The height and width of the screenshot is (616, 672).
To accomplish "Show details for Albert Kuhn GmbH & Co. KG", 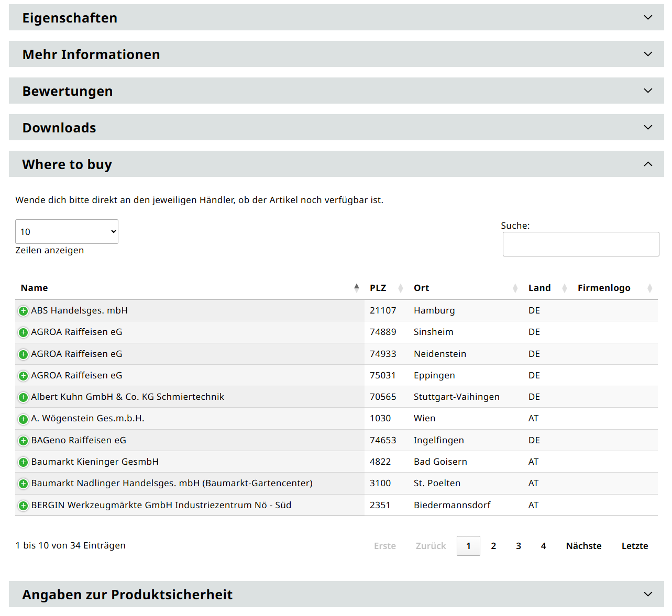I will [23, 397].
